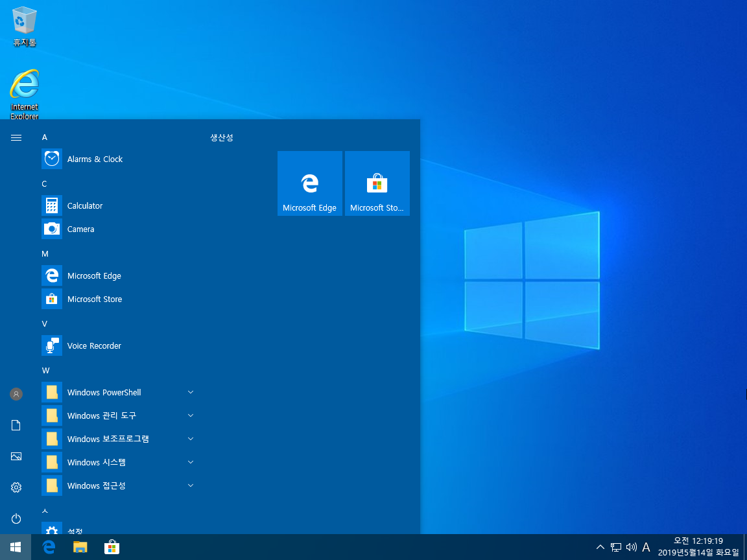This screenshot has width=747, height=560.
Task: Click the letter V section header
Action: click(x=44, y=324)
